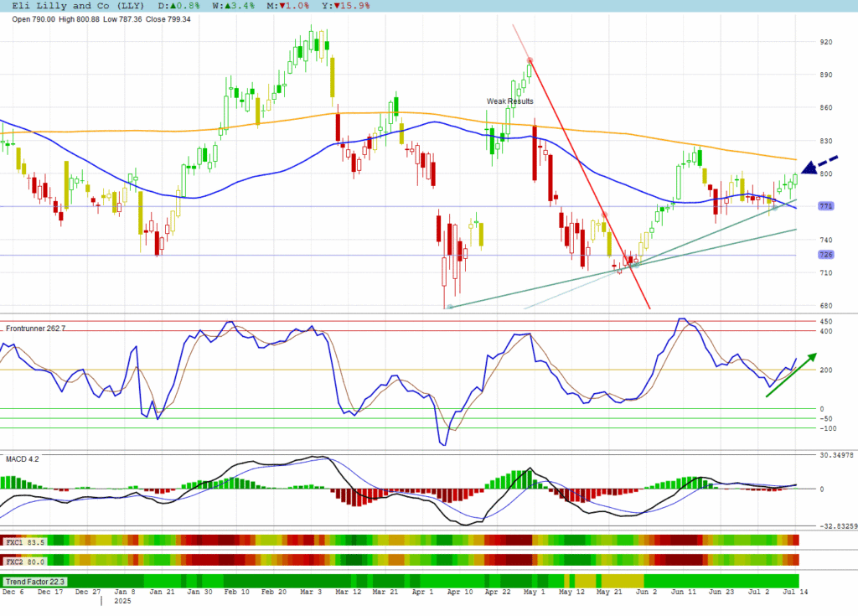Select the Jul 2 date label
The image size is (858, 616).
758,592
